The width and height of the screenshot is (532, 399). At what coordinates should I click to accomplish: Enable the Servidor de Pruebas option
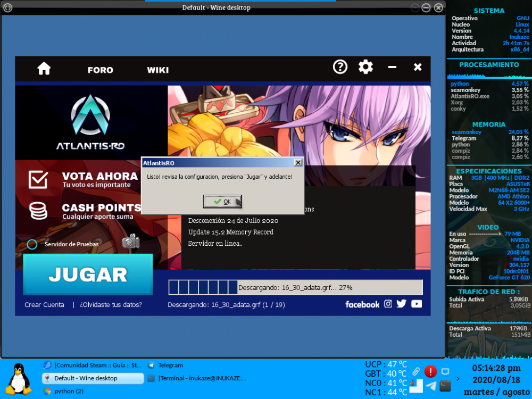32,244
